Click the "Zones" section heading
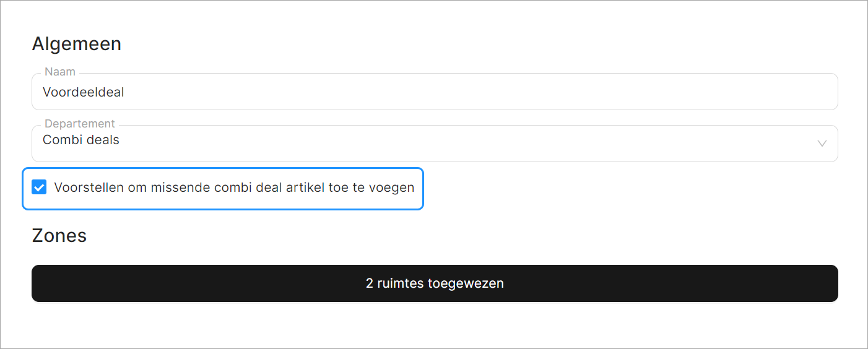This screenshot has height=349, width=868. pos(59,236)
